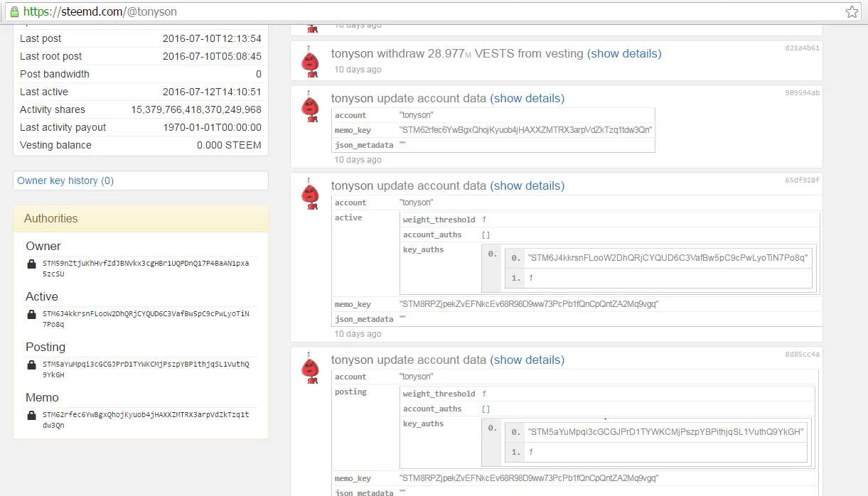This screenshot has height=496, width=868.
Task: Open transaction hash 8d85cc4a
Action: (802, 355)
